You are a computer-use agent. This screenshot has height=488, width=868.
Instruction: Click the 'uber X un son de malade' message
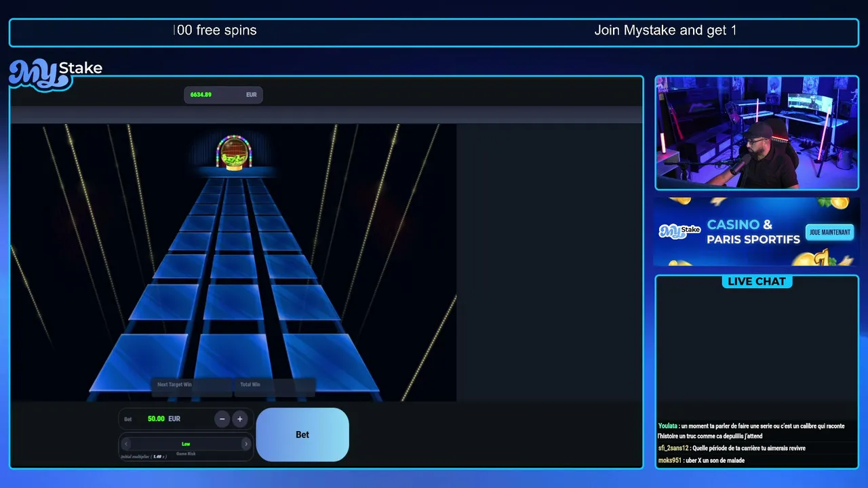(x=715, y=460)
